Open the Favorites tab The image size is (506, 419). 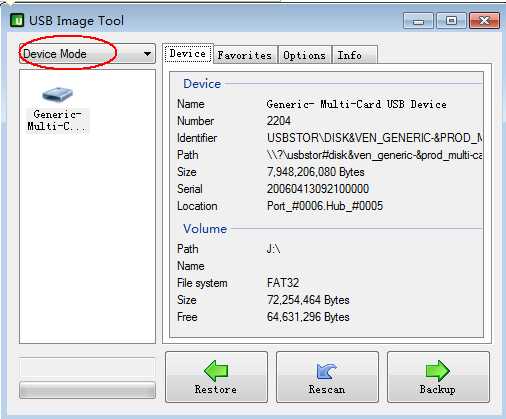pyautogui.click(x=245, y=55)
